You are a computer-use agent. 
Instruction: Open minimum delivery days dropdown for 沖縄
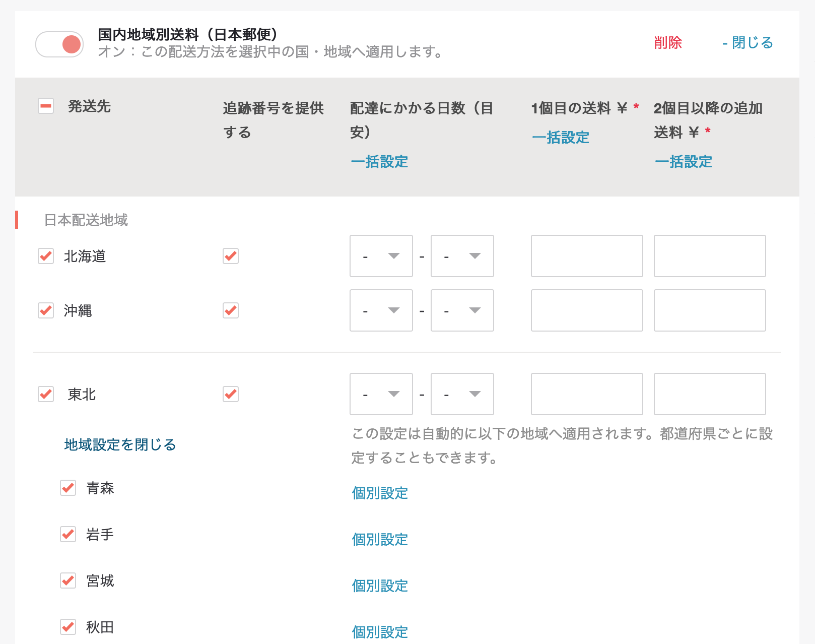(381, 310)
